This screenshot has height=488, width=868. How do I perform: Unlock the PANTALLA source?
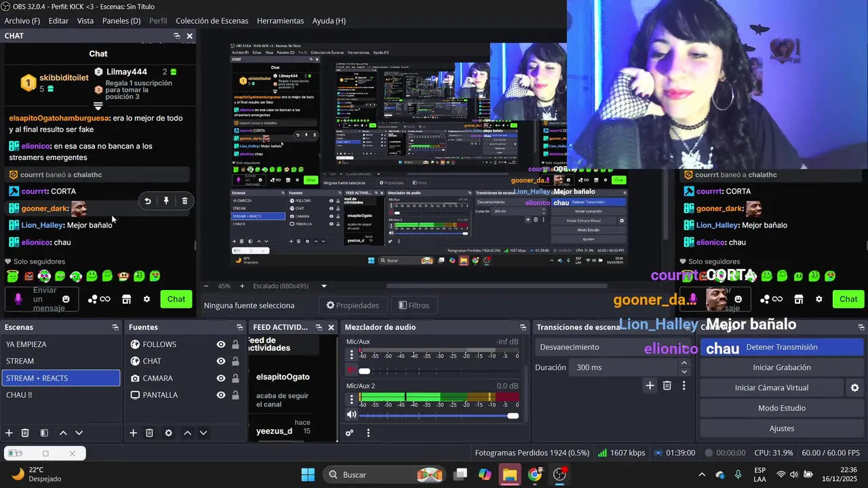coord(235,395)
